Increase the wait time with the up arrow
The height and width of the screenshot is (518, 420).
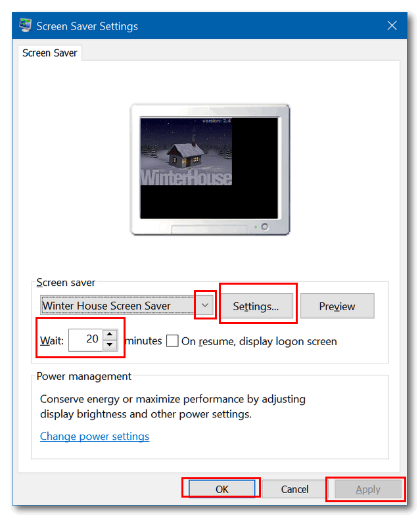click(110, 335)
